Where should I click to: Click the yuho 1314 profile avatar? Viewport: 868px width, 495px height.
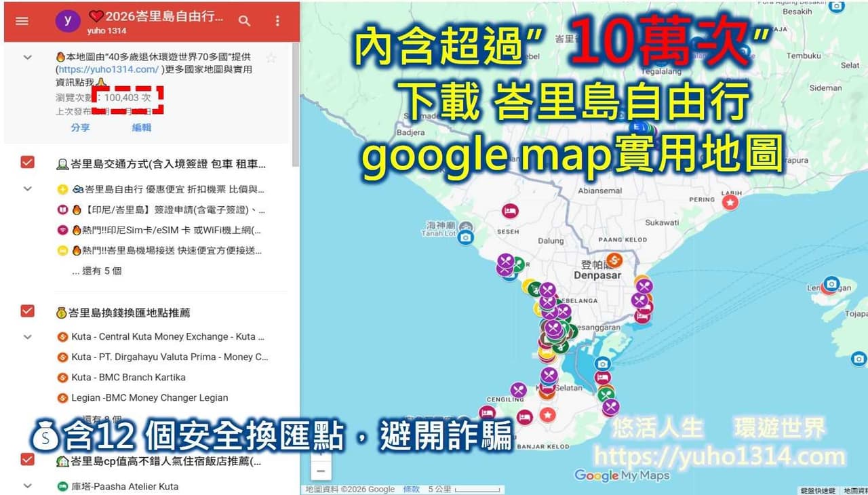click(x=67, y=21)
